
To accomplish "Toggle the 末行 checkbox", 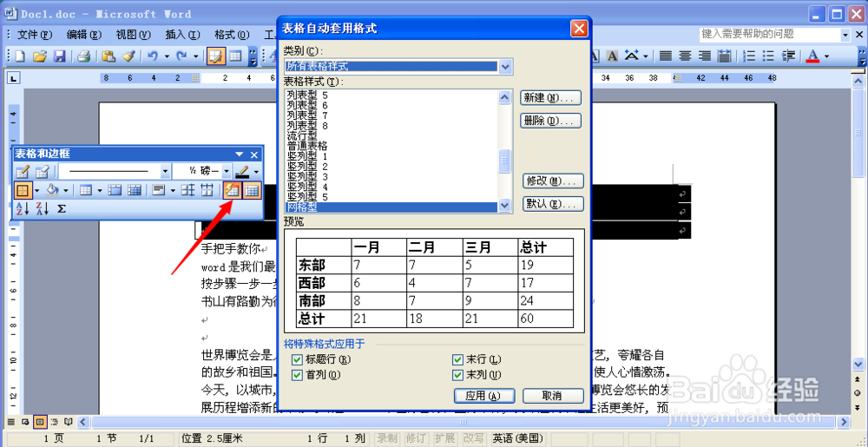I will [457, 359].
